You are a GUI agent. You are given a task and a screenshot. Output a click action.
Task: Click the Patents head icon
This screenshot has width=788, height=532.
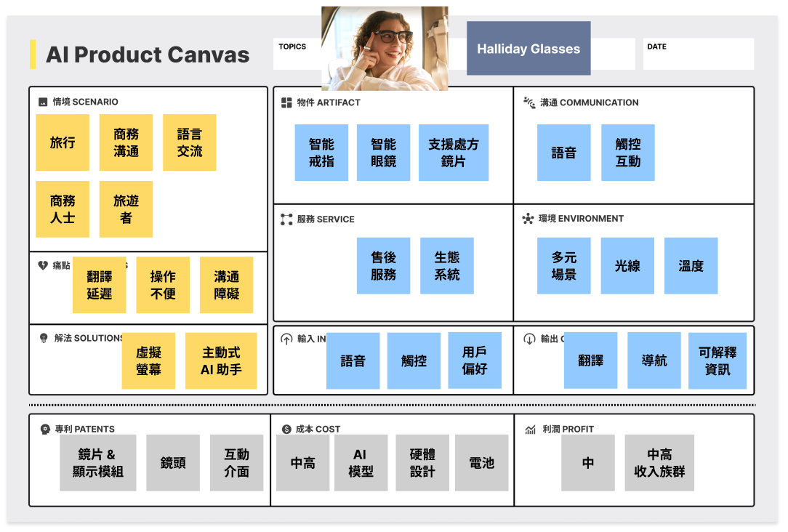[x=45, y=429]
